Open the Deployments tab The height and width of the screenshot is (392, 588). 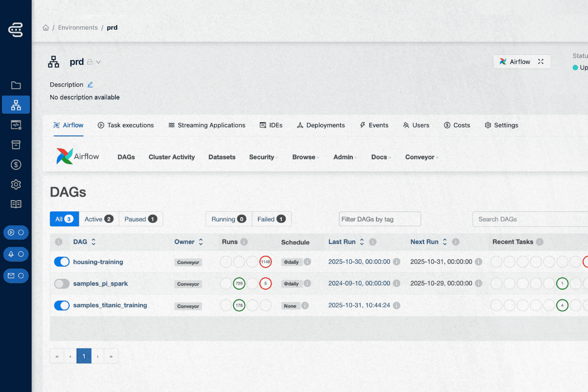point(321,125)
